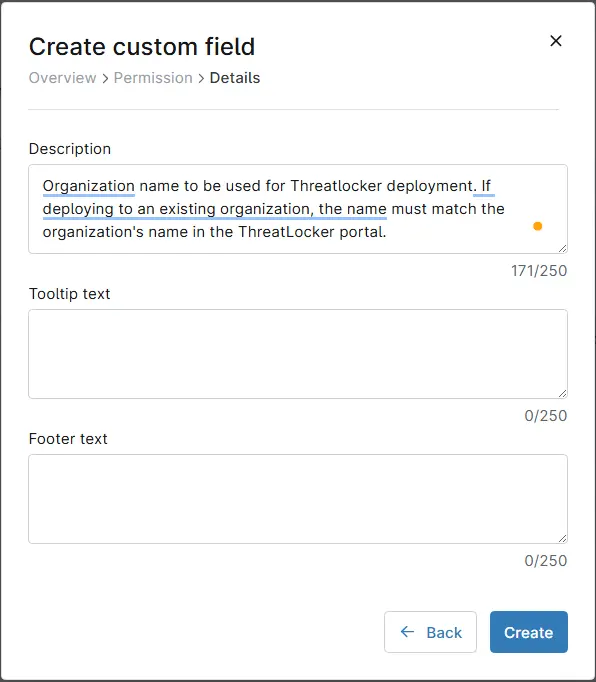The width and height of the screenshot is (596, 682).
Task: Grab the Footer text box resize handle
Action: point(563,538)
